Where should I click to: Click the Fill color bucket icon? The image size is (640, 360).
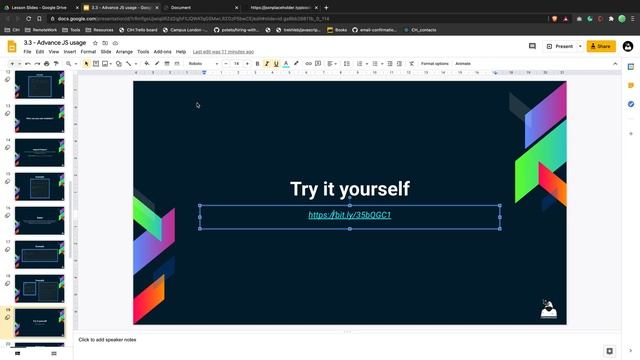coord(147,64)
